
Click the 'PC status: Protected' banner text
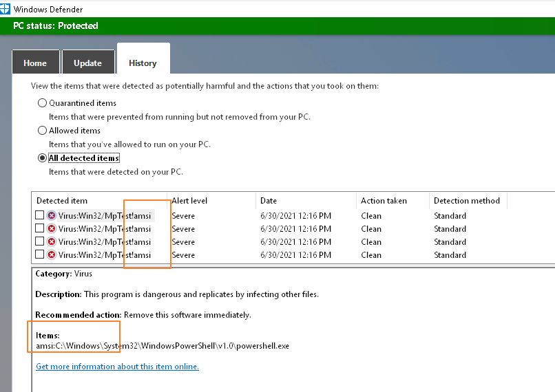pos(56,26)
